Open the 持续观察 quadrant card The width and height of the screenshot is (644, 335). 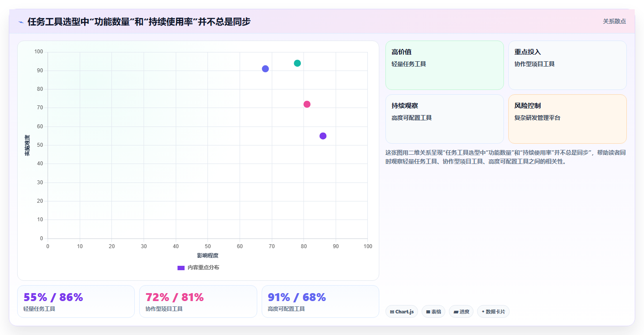coord(444,119)
